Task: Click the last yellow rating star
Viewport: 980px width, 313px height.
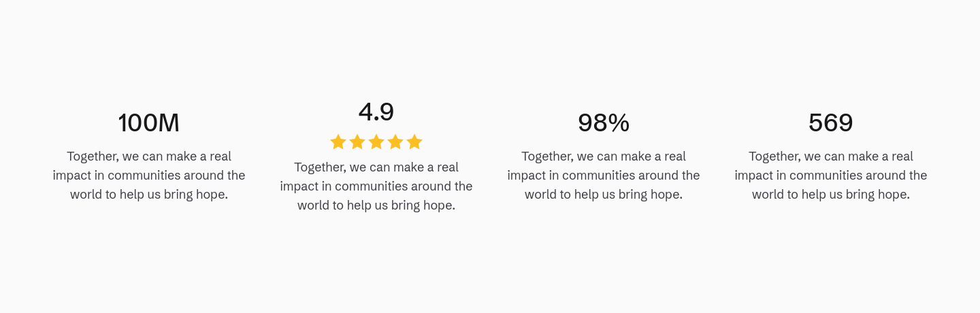Action: (414, 142)
